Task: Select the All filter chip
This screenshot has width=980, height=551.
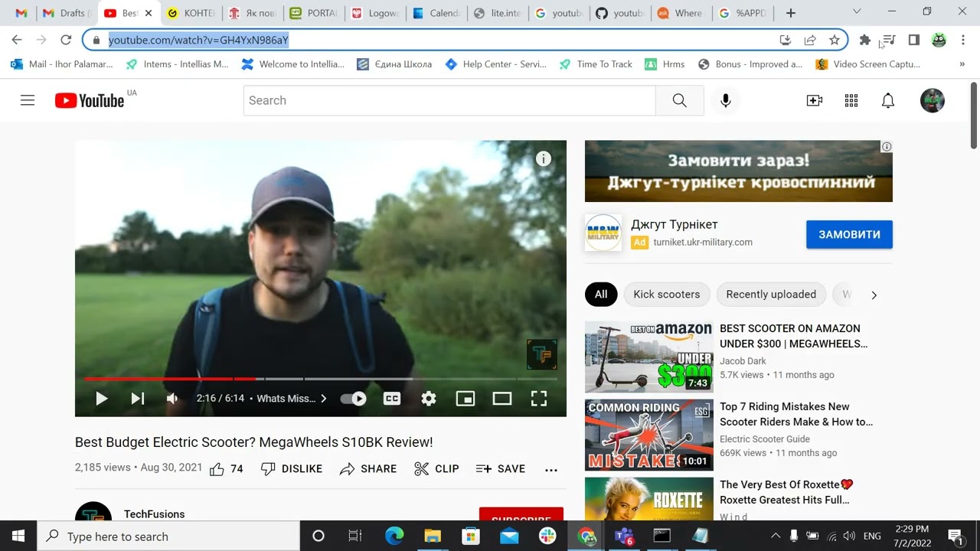Action: [x=601, y=294]
